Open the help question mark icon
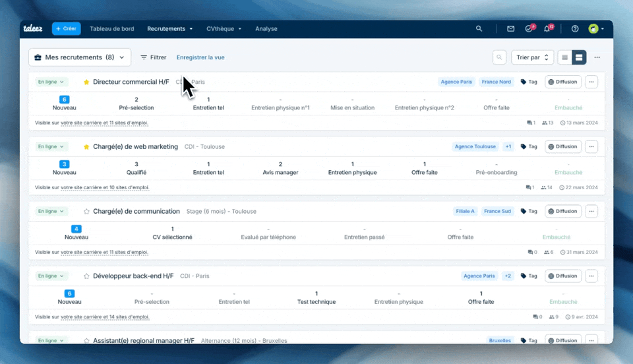The image size is (633, 364). click(x=575, y=28)
